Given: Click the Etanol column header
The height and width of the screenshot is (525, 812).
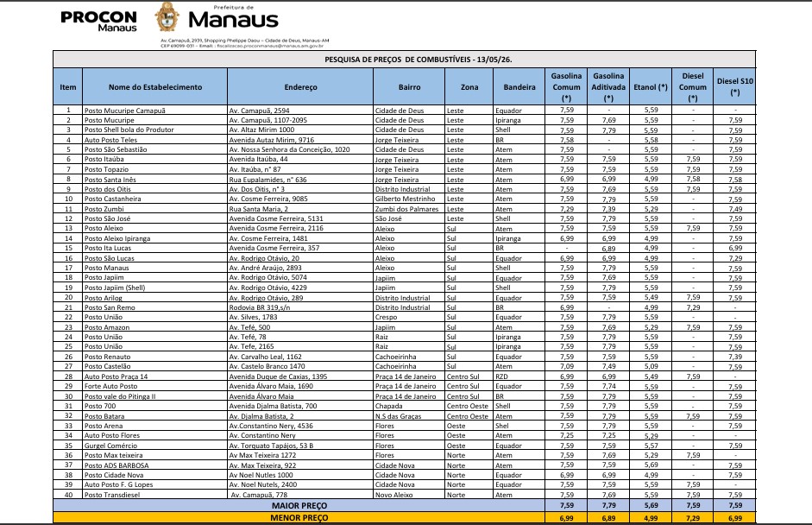Looking at the screenshot, I should [651, 87].
